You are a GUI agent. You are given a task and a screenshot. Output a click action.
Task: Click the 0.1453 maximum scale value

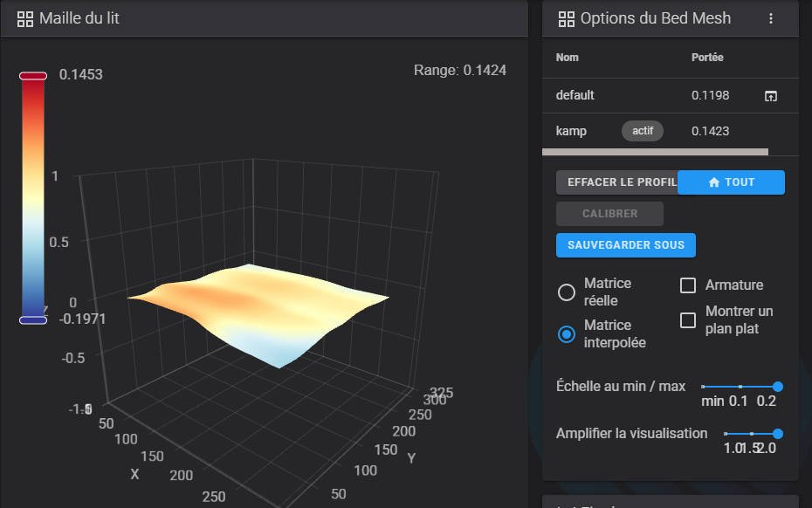81,74
